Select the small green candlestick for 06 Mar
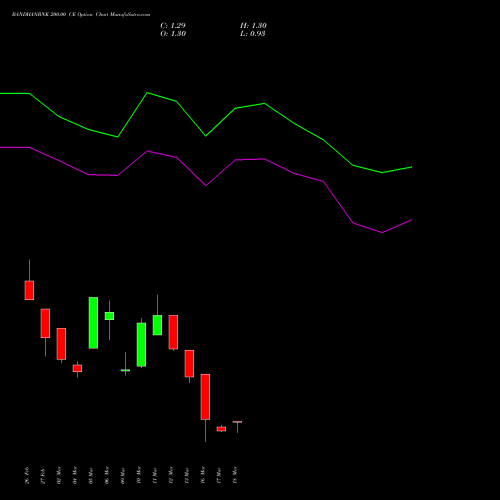 [109, 316]
